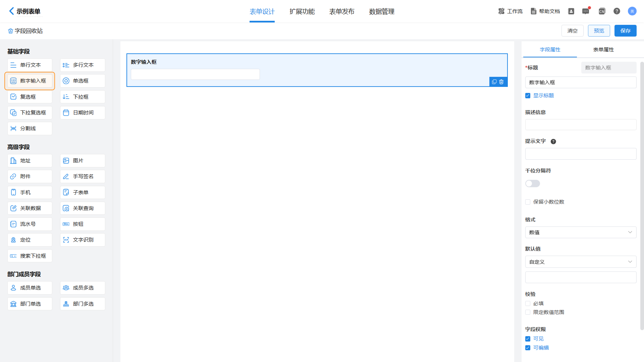Add a 复选框 checkbox field
The height and width of the screenshot is (362, 644).
[30, 97]
